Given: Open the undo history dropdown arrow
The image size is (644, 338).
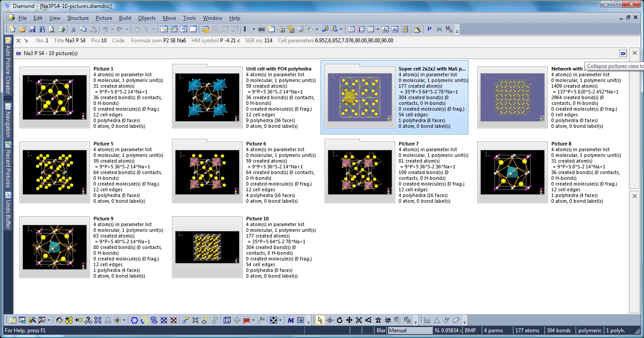Looking at the screenshot, I should click(112, 29).
